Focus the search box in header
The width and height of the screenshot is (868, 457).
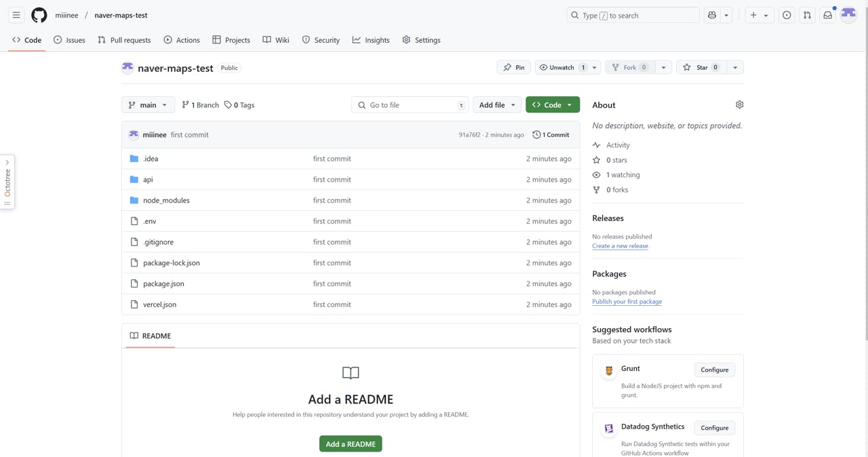[633, 15]
